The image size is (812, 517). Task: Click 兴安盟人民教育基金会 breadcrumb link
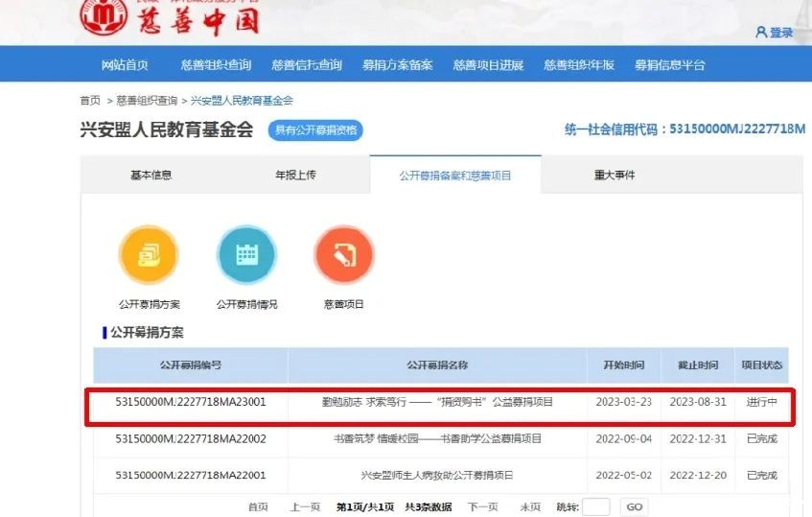pos(242,101)
